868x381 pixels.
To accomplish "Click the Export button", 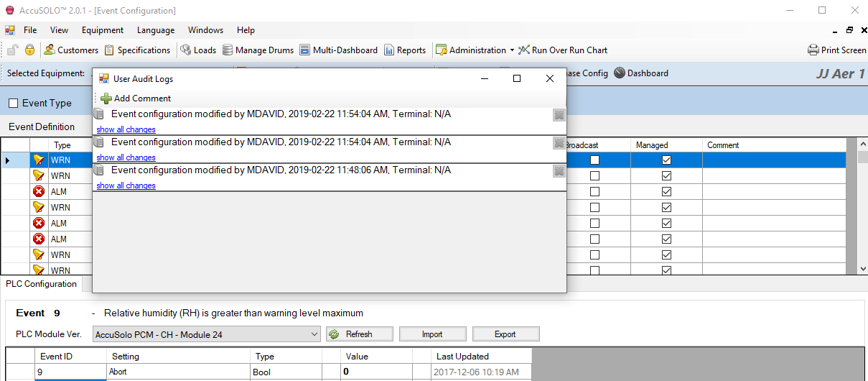I will coord(505,334).
